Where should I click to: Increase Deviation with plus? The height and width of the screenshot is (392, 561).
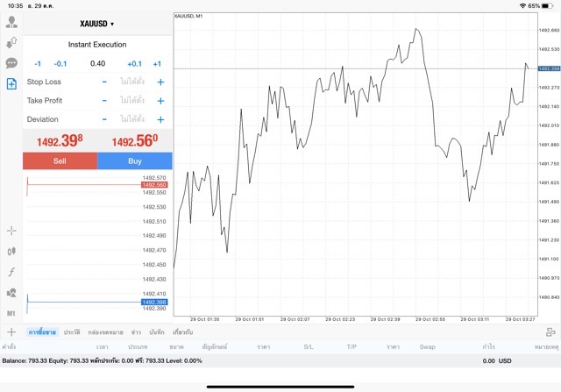[x=160, y=119]
